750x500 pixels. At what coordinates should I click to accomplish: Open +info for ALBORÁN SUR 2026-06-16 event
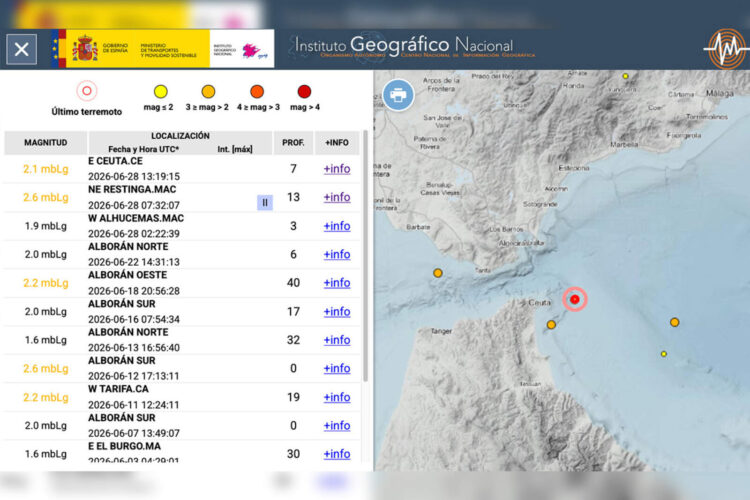[337, 311]
